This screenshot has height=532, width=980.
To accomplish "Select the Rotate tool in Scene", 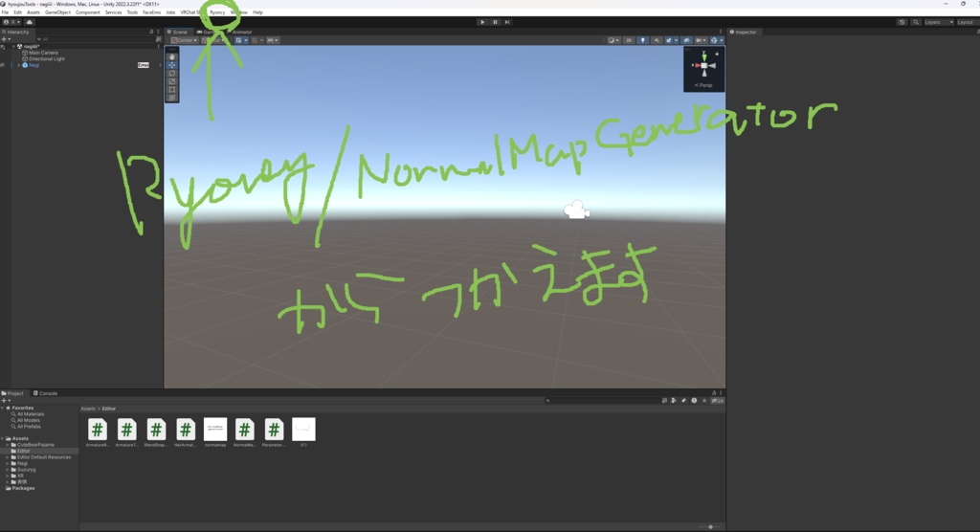I will coord(172,73).
